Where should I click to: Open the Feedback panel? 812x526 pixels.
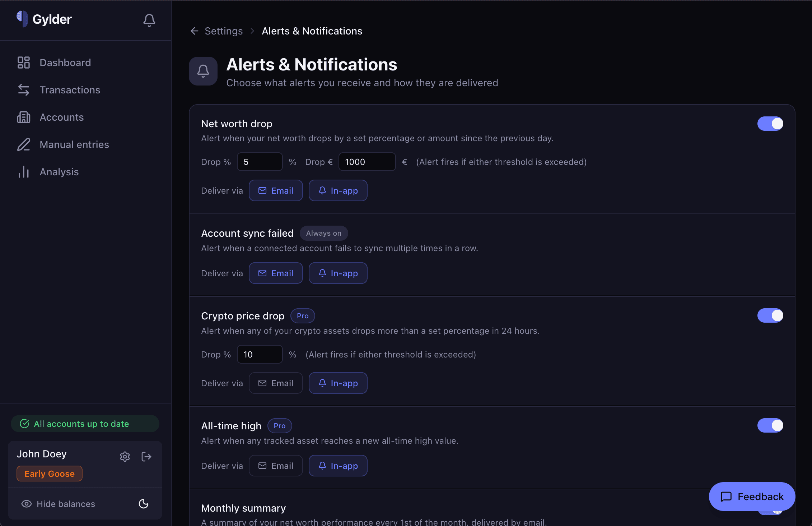pyautogui.click(x=752, y=497)
